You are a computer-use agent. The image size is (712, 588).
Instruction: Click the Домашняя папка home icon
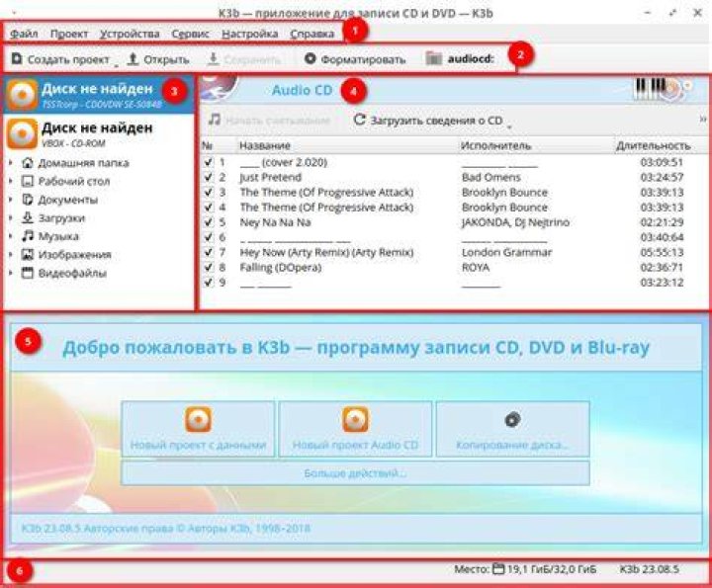pos(28,162)
